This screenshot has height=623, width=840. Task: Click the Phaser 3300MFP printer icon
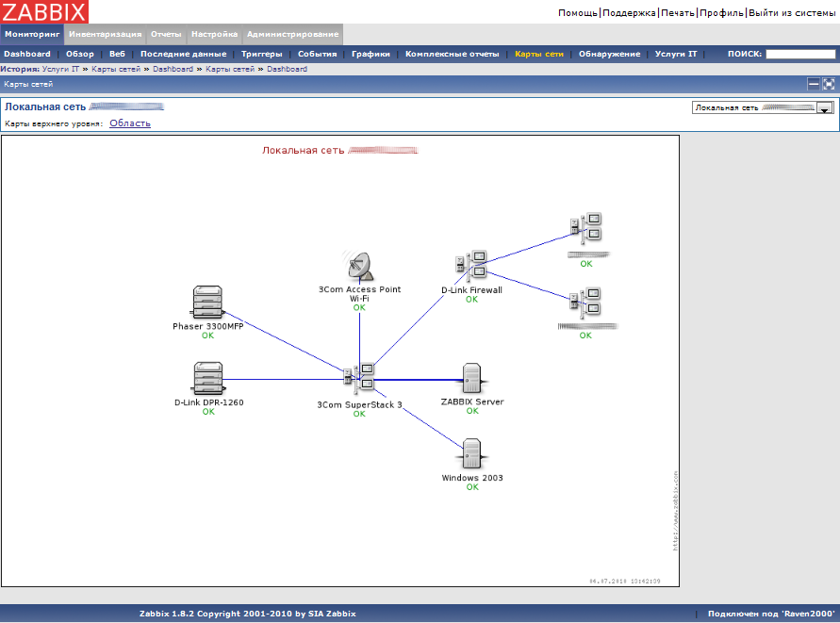coord(207,302)
